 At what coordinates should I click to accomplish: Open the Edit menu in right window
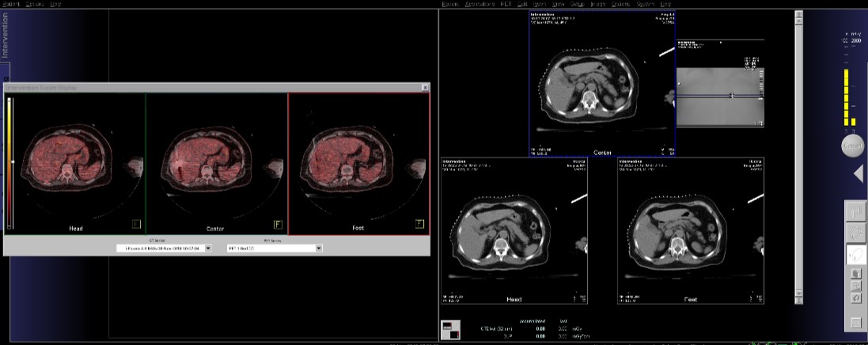[x=522, y=4]
